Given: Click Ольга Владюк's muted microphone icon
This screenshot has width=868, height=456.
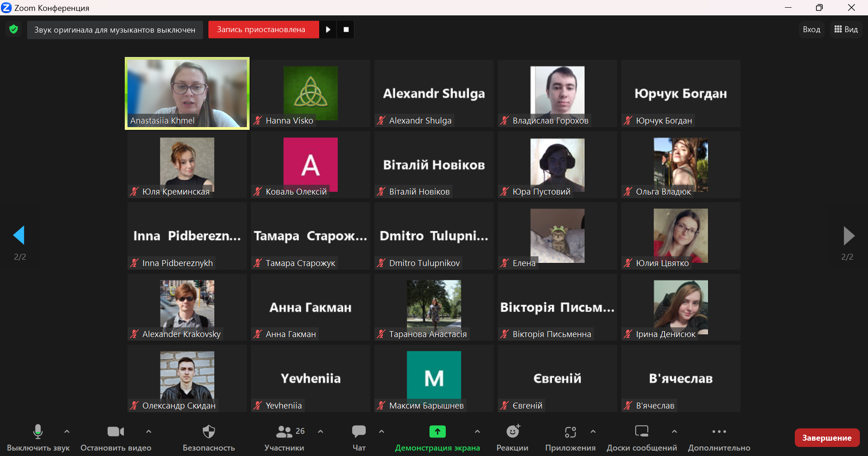Looking at the screenshot, I should coord(628,191).
